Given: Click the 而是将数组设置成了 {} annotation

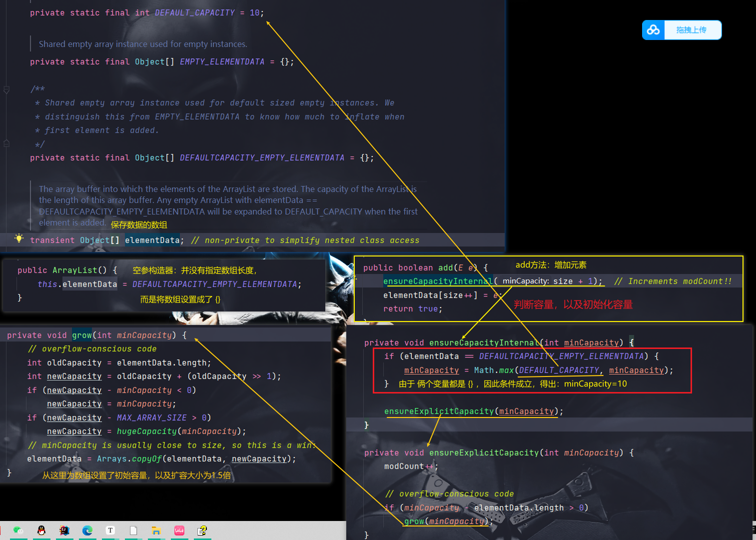Looking at the screenshot, I should coord(180,299).
